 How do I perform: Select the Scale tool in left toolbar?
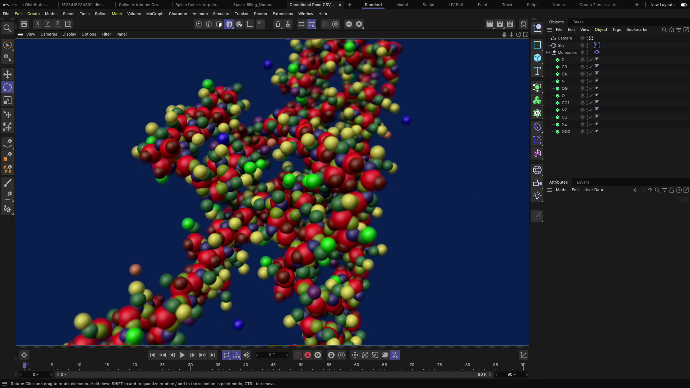tap(7, 100)
